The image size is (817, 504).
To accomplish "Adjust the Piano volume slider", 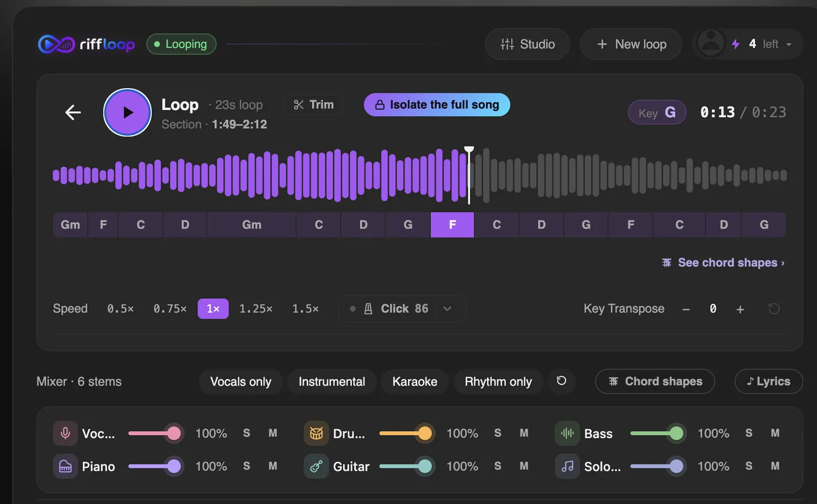I will point(155,466).
